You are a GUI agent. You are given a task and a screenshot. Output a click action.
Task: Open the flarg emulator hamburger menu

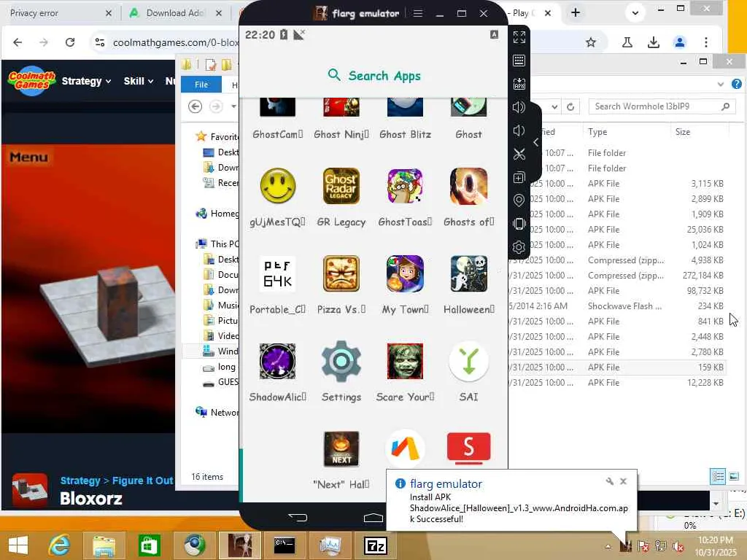(x=418, y=13)
